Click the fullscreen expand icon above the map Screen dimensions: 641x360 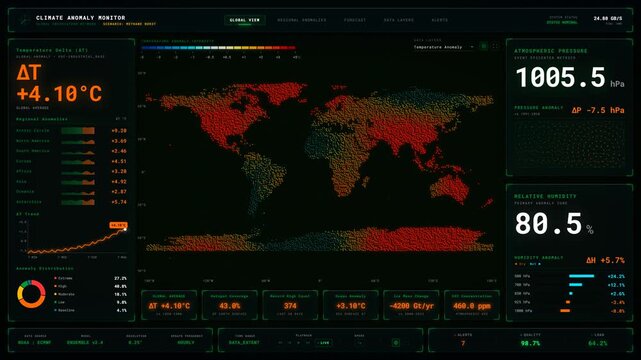tap(496, 46)
